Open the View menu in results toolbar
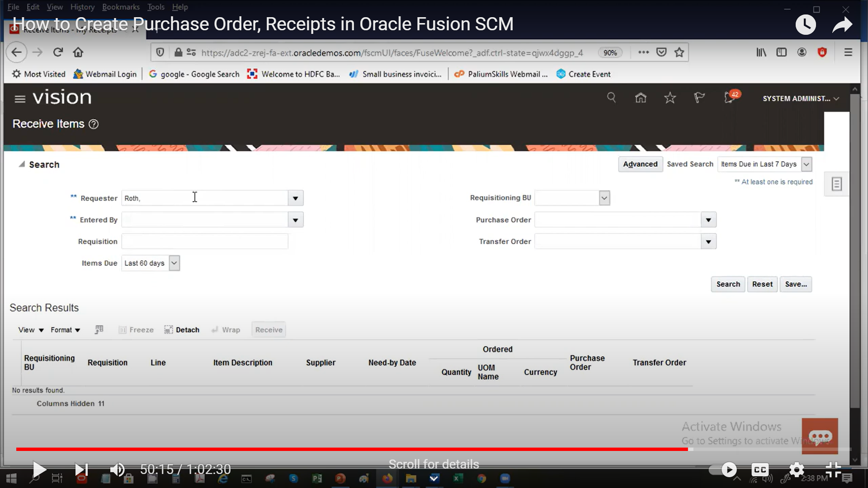868x488 pixels. tap(31, 330)
